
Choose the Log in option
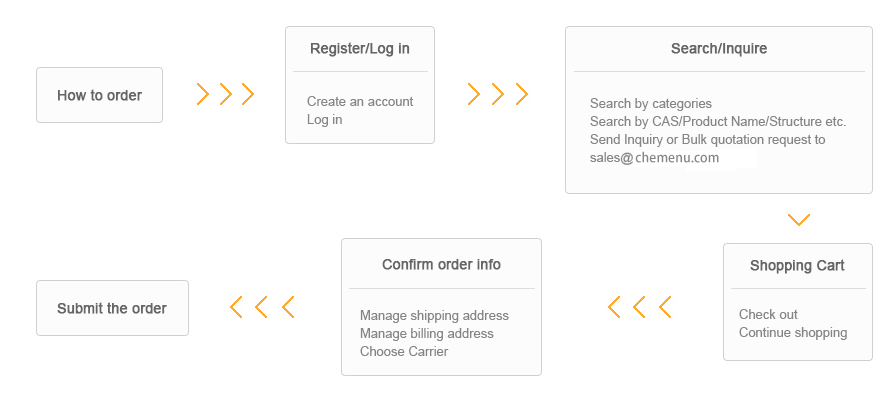[x=324, y=119]
